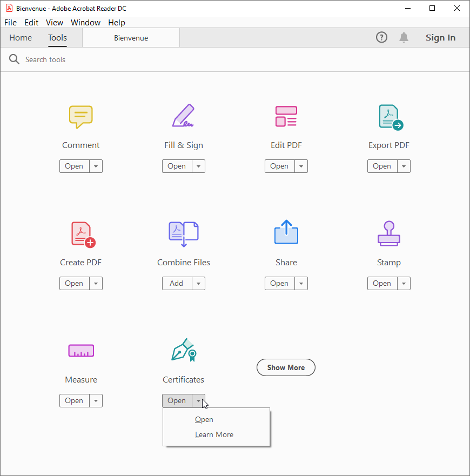Click the Stamp tool icon
The height and width of the screenshot is (476, 470).
(x=388, y=233)
